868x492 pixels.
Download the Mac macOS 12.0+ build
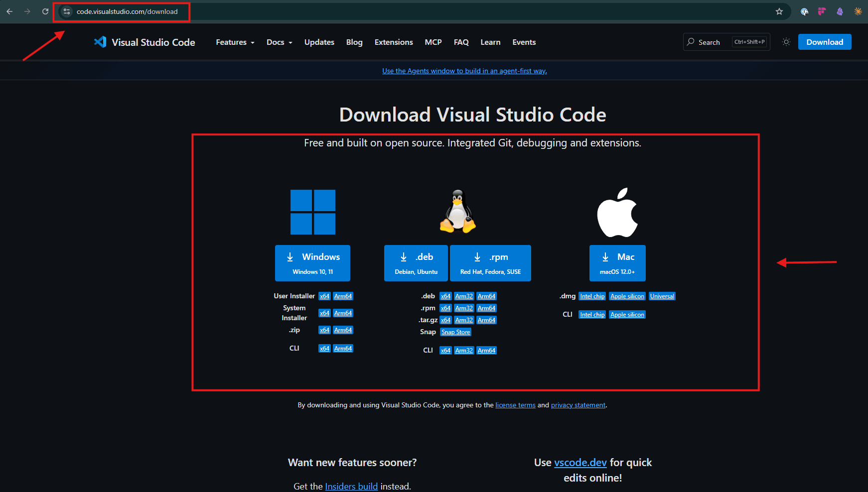[x=617, y=263]
